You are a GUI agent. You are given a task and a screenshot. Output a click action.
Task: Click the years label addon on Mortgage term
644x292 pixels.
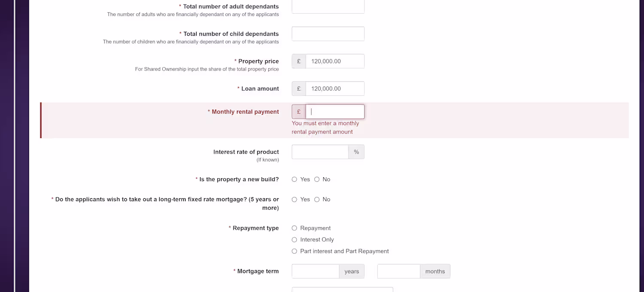[352, 271]
